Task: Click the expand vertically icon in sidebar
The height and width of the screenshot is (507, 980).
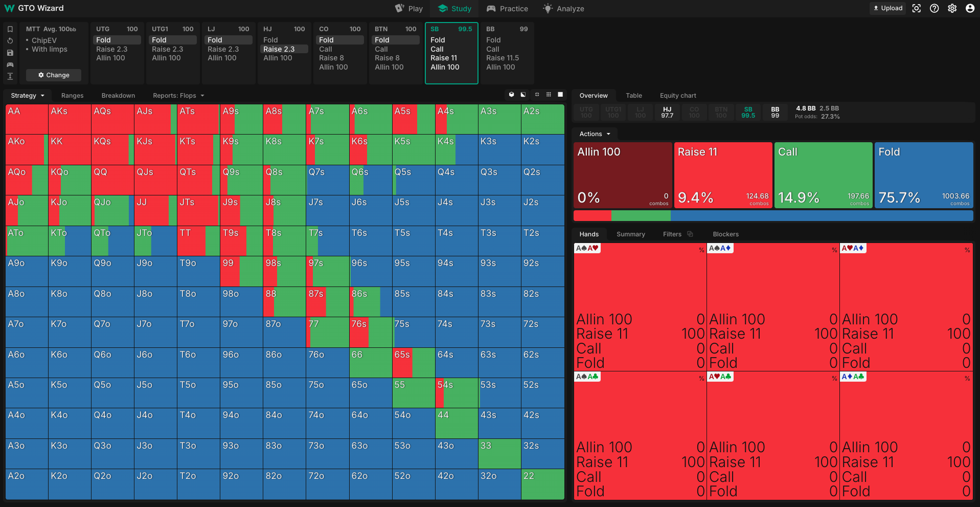Action: pyautogui.click(x=10, y=76)
